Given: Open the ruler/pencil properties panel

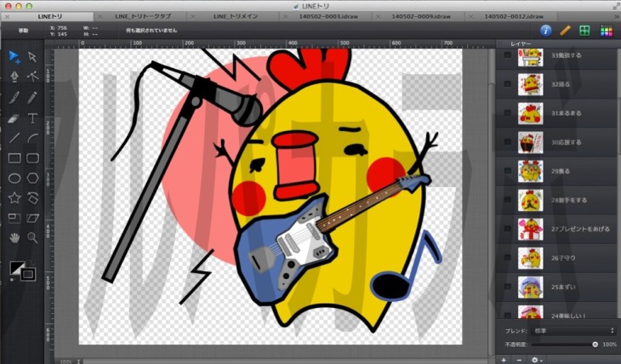Looking at the screenshot, I should (565, 31).
